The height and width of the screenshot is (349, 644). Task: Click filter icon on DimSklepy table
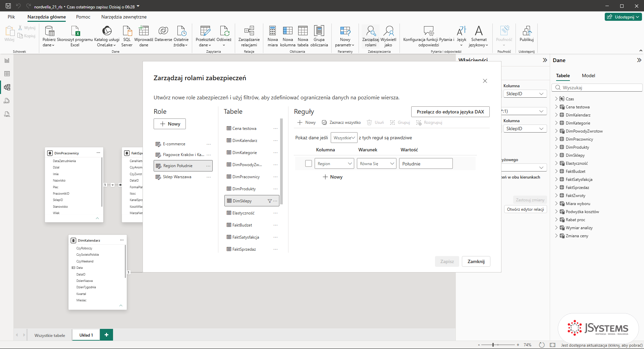tap(269, 201)
